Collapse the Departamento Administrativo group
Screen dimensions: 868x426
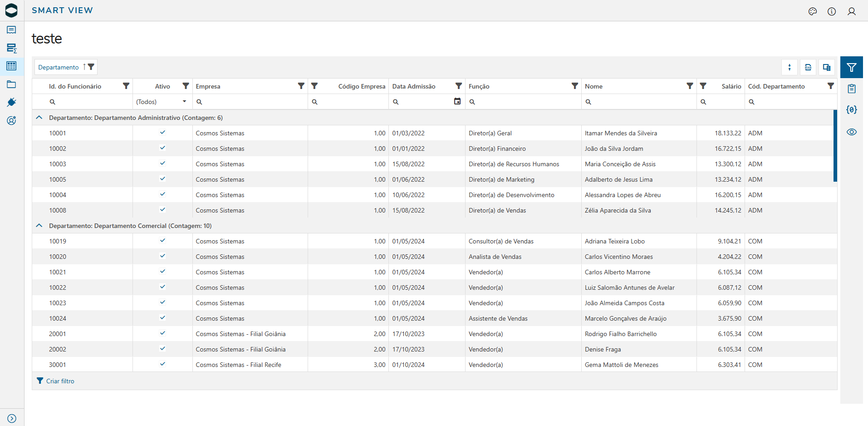pyautogui.click(x=39, y=118)
